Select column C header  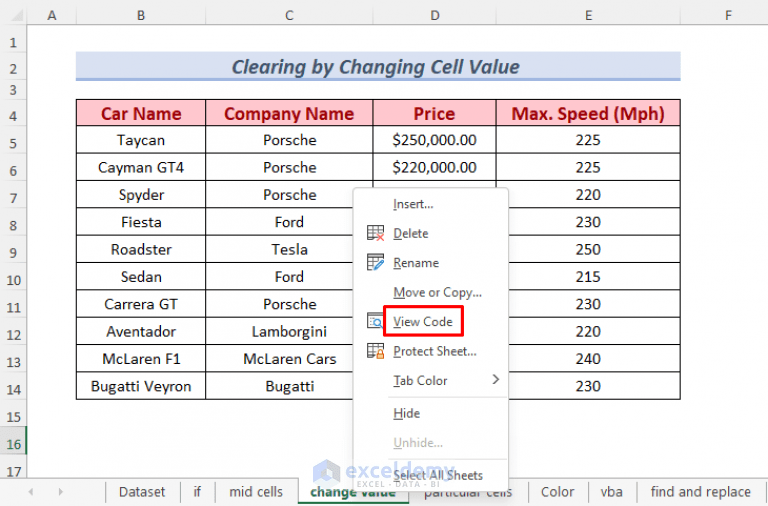coord(289,16)
